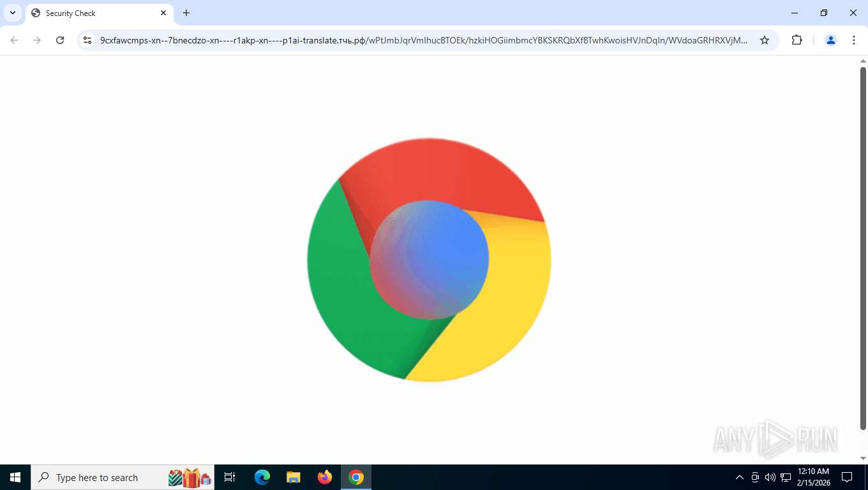
Task: Close the Security Check tab
Action: pos(163,13)
